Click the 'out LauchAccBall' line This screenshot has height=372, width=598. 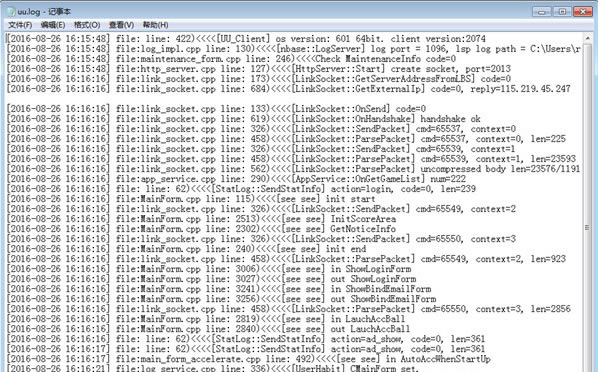[x=208, y=329]
